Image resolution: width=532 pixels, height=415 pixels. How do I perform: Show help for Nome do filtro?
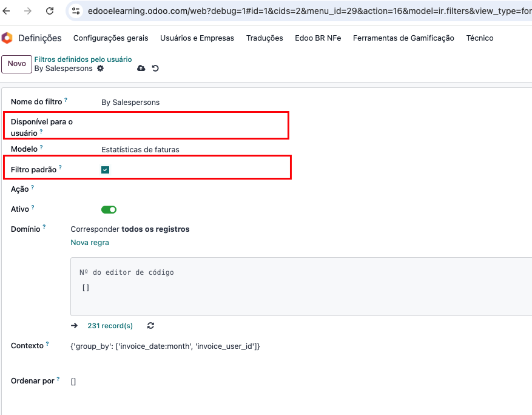[66, 100]
